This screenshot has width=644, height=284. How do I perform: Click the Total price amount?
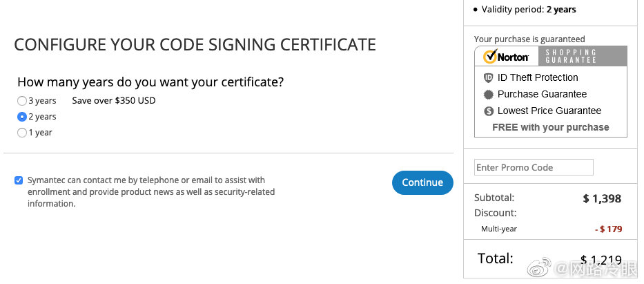(601, 260)
